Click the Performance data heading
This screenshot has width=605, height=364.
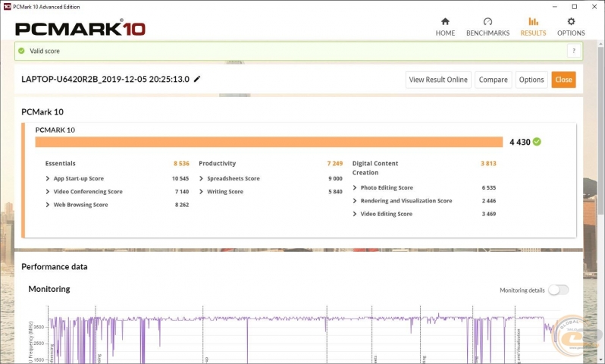(x=55, y=267)
